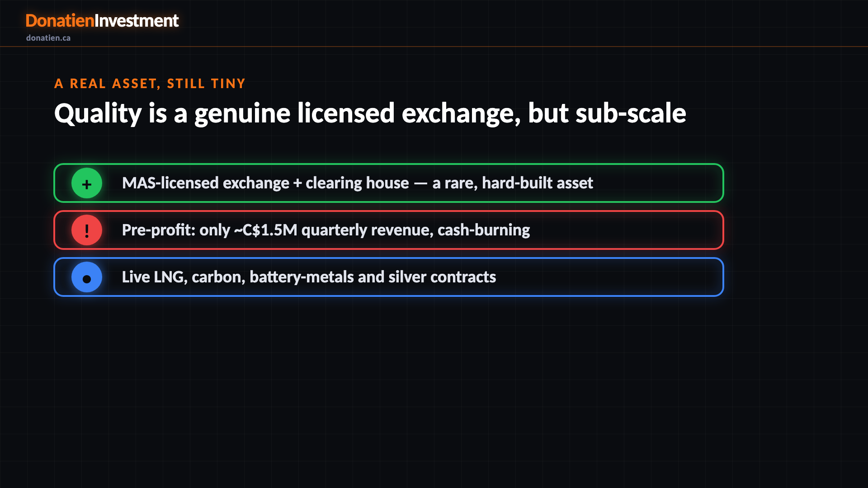Click 'clearing house' in the green box
This screenshot has height=488, width=868.
point(357,183)
